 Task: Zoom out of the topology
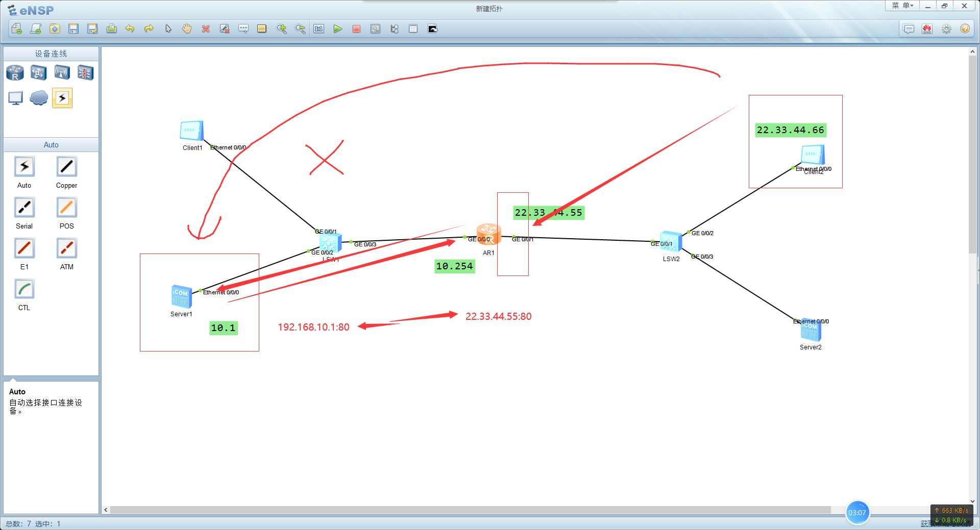(300, 29)
